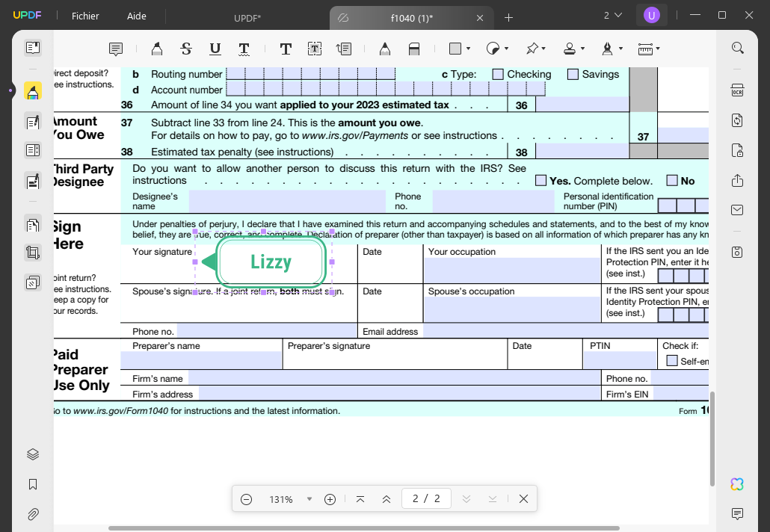Check the Checking account type box
The width and height of the screenshot is (770, 532).
(x=498, y=74)
